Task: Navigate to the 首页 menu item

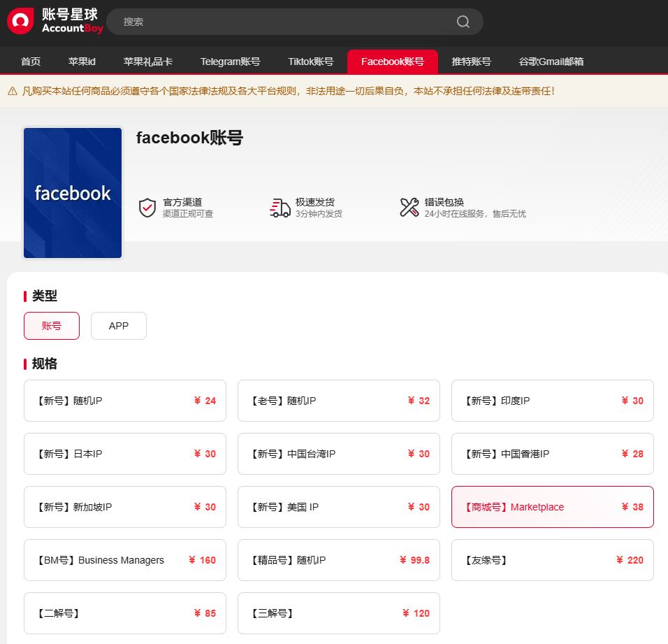Action: point(30,62)
